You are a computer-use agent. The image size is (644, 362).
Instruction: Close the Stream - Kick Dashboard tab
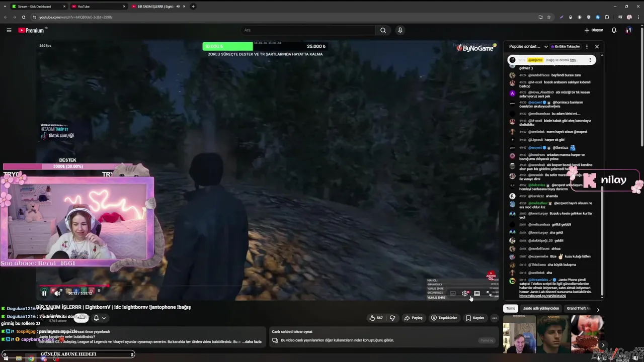coord(64,7)
